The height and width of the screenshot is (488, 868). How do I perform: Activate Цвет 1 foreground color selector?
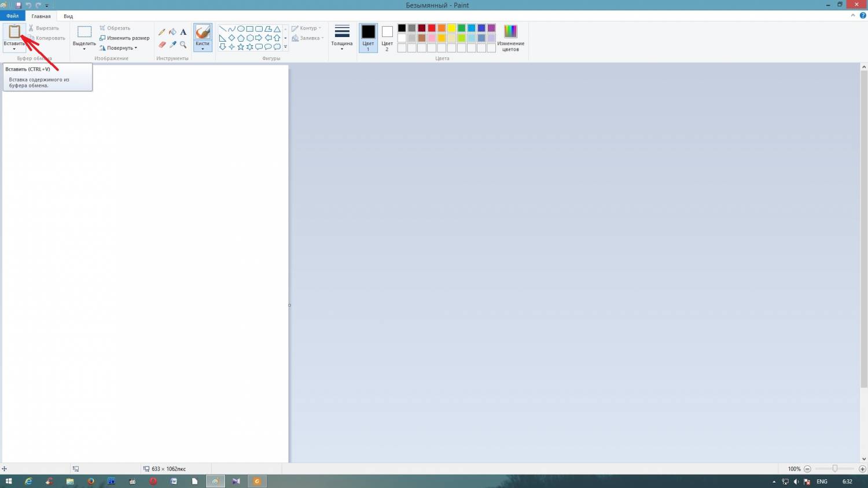(368, 38)
